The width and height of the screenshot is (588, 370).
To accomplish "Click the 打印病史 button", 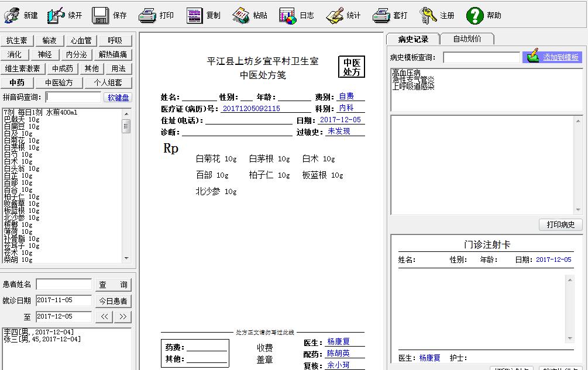I will tap(561, 224).
